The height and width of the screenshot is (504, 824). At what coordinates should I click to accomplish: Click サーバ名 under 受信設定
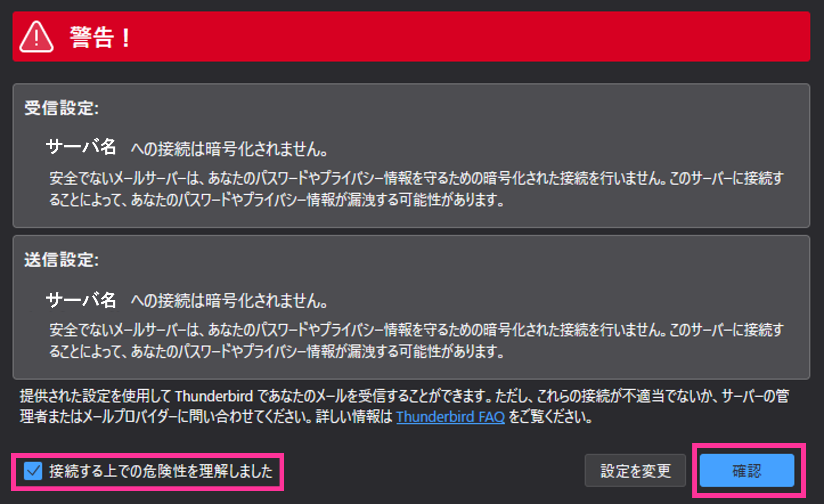(x=81, y=147)
